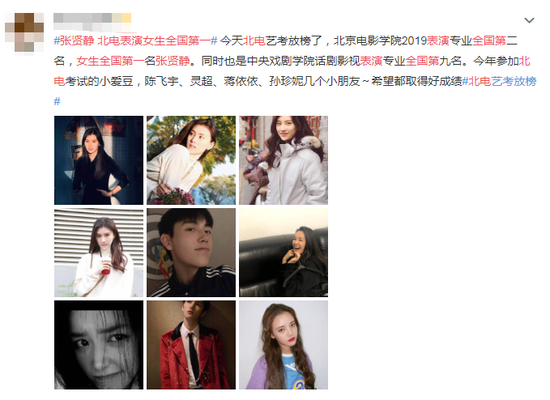The height and width of the screenshot is (400, 550).
Task: View photo of woman in white parka
Action: click(283, 160)
